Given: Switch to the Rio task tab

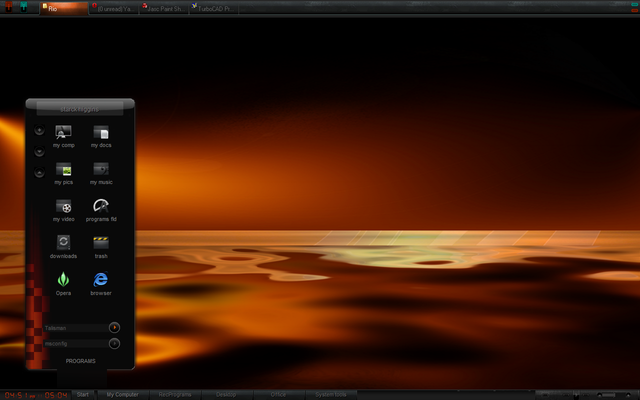Looking at the screenshot, I should click(64, 8).
